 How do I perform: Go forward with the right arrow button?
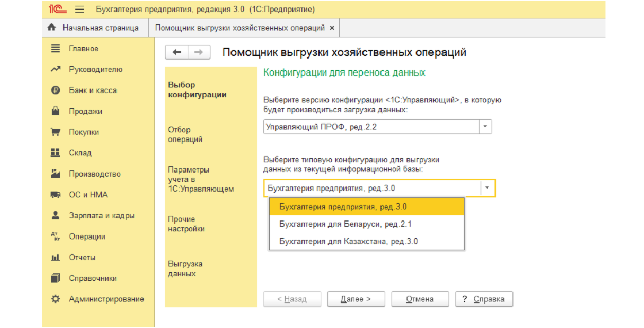point(199,52)
